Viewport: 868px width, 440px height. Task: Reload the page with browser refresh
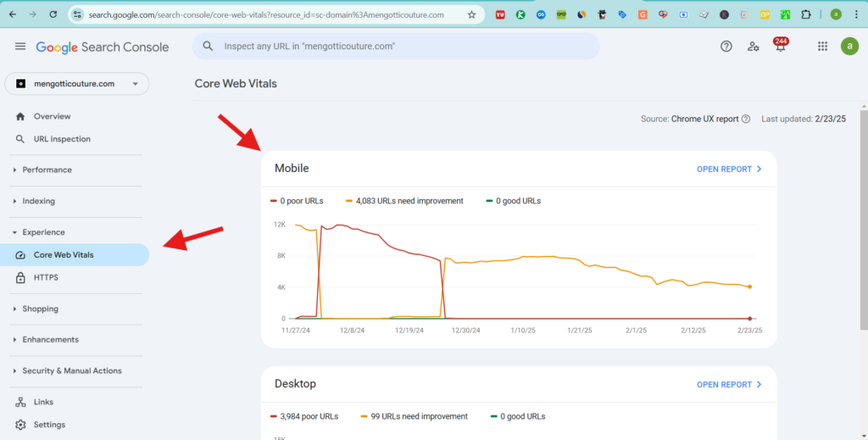tap(53, 14)
